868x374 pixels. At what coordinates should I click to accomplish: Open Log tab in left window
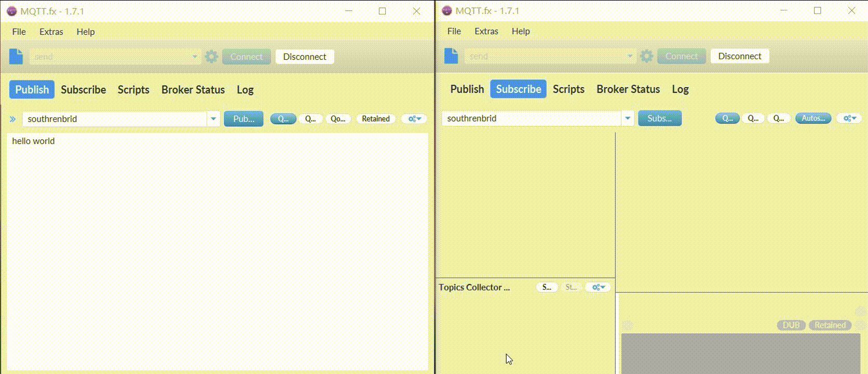(x=245, y=90)
